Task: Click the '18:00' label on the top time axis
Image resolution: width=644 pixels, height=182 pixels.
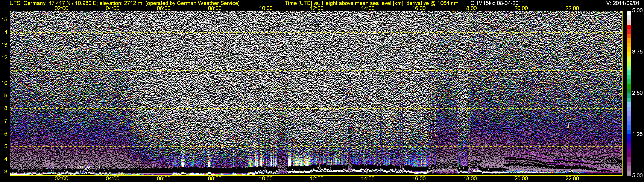Action: pos(470,8)
